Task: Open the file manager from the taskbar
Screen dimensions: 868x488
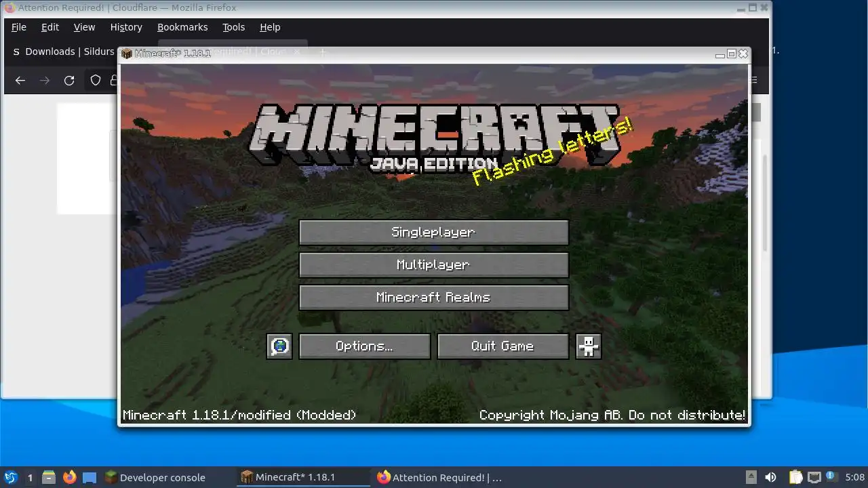Action: tap(49, 477)
